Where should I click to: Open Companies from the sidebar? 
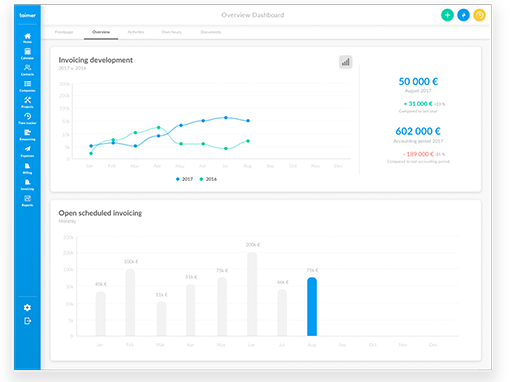(27, 86)
